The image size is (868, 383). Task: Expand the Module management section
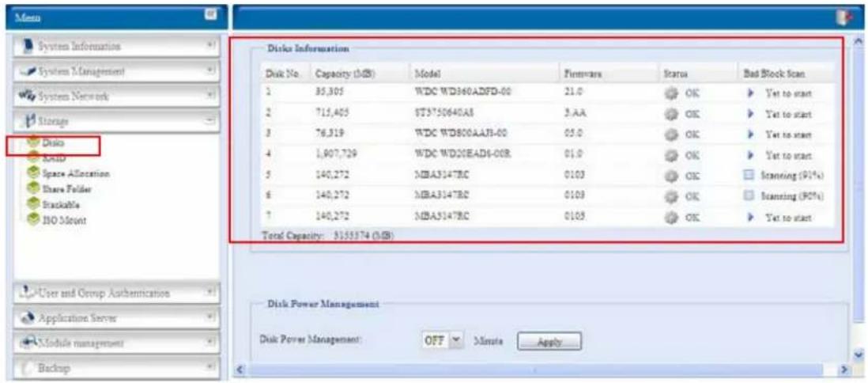tap(210, 343)
